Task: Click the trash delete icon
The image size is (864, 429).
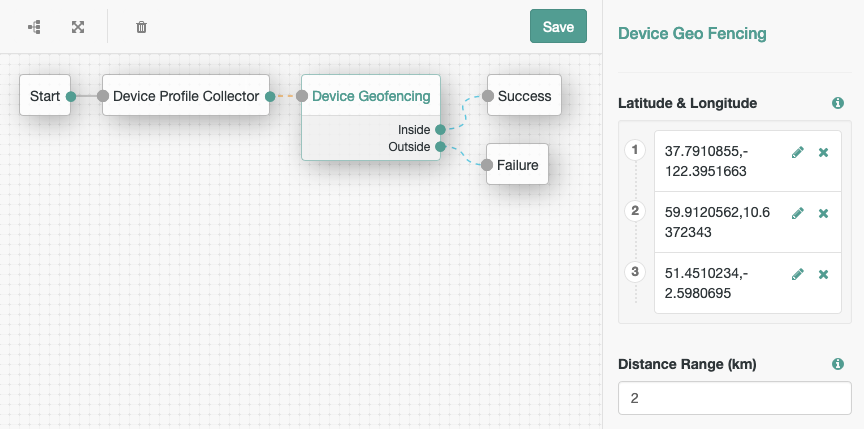Action: tap(142, 26)
